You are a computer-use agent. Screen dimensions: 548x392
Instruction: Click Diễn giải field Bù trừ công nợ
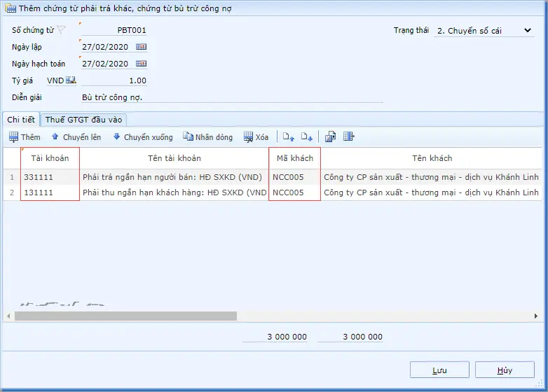(232, 97)
